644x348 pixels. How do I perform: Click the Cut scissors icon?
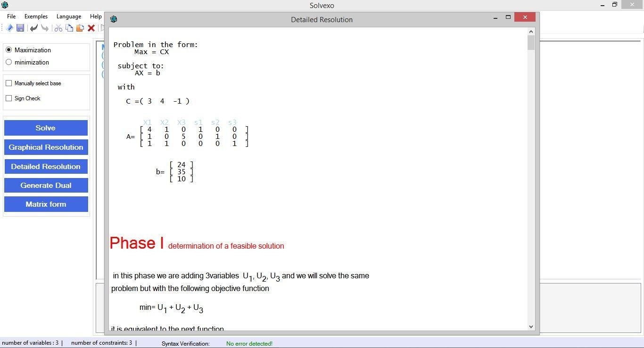tap(58, 28)
